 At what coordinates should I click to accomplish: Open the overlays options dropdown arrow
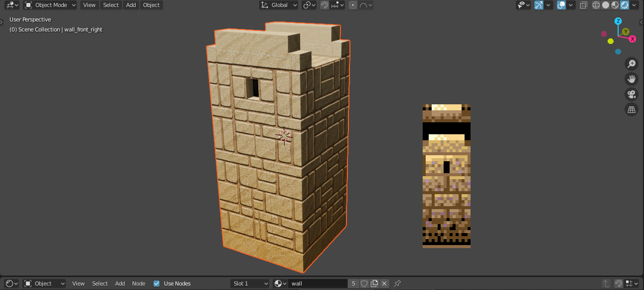pyautogui.click(x=571, y=5)
